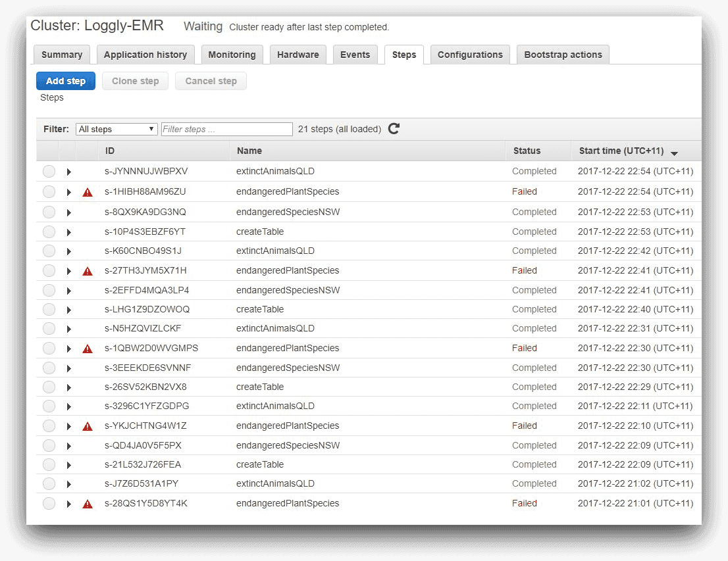The image size is (728, 561).
Task: Click warning icon for step s-27TH3JYM5X71H
Action: tap(87, 271)
